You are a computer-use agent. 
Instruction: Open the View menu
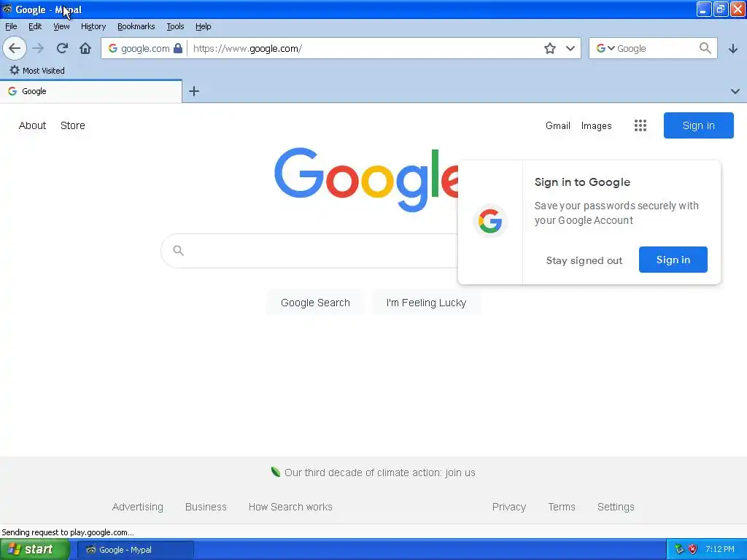coord(61,26)
